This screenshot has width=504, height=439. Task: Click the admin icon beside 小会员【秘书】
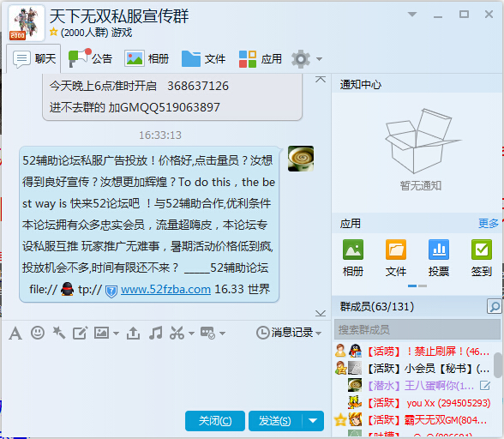pyautogui.click(x=340, y=368)
